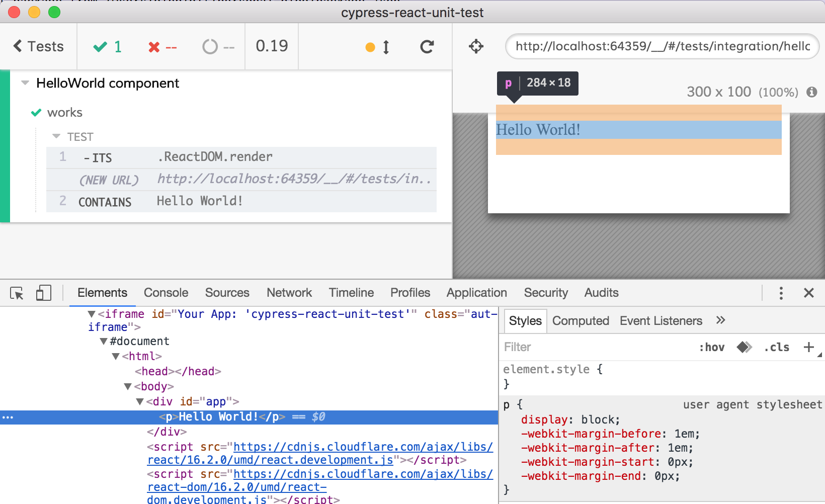Collapse the HelloWorld component suite
Viewport: 825px width, 504px height.
point(25,83)
